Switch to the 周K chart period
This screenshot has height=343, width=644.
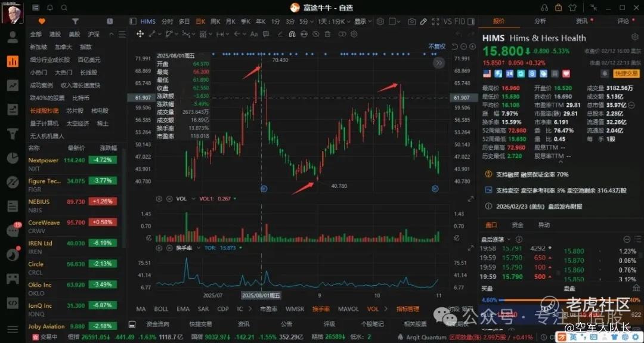coord(216,21)
